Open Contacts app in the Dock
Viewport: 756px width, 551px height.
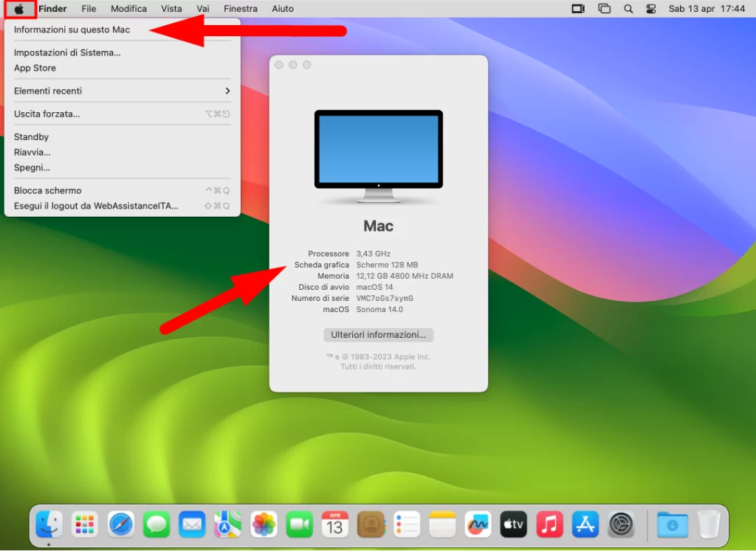click(x=371, y=524)
